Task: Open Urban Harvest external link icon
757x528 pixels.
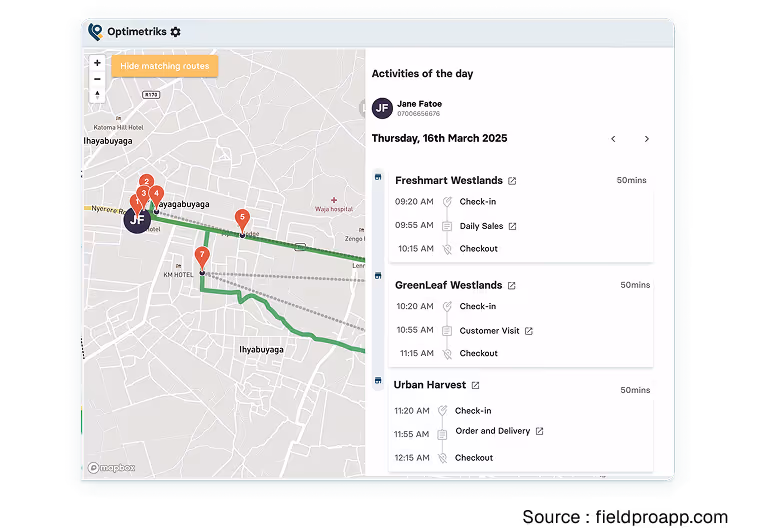Action: (x=476, y=385)
